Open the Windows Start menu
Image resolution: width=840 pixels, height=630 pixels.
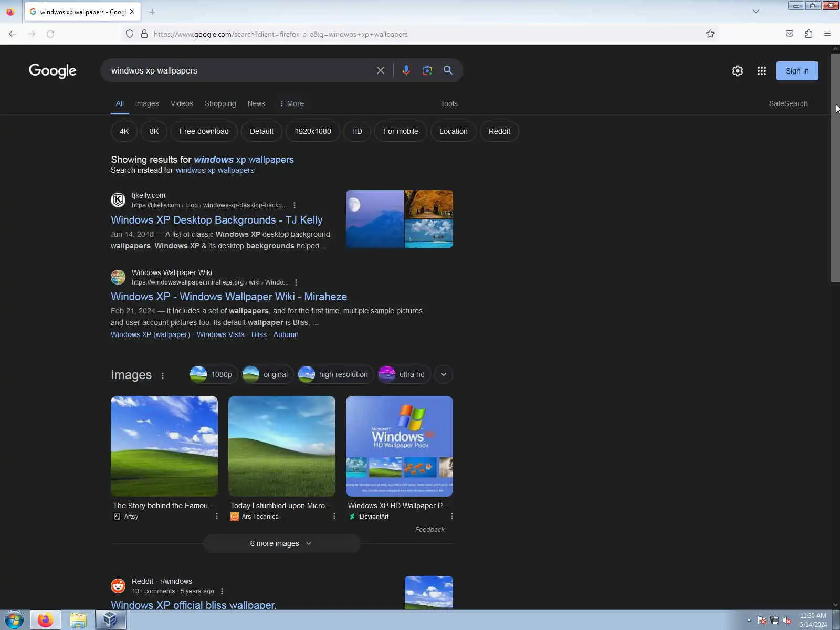click(x=14, y=620)
